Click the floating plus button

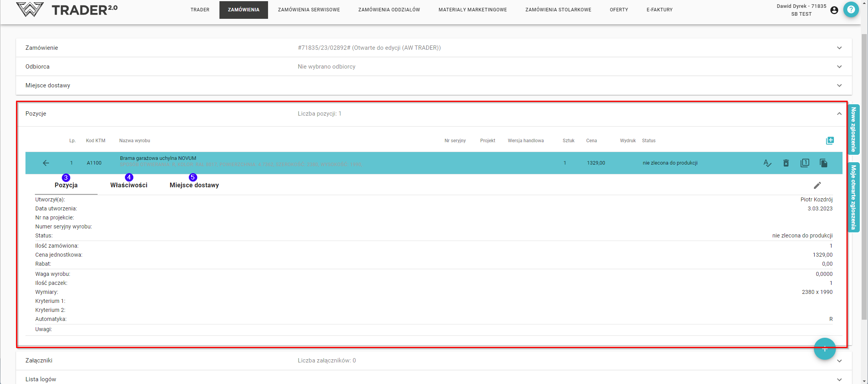pyautogui.click(x=825, y=349)
